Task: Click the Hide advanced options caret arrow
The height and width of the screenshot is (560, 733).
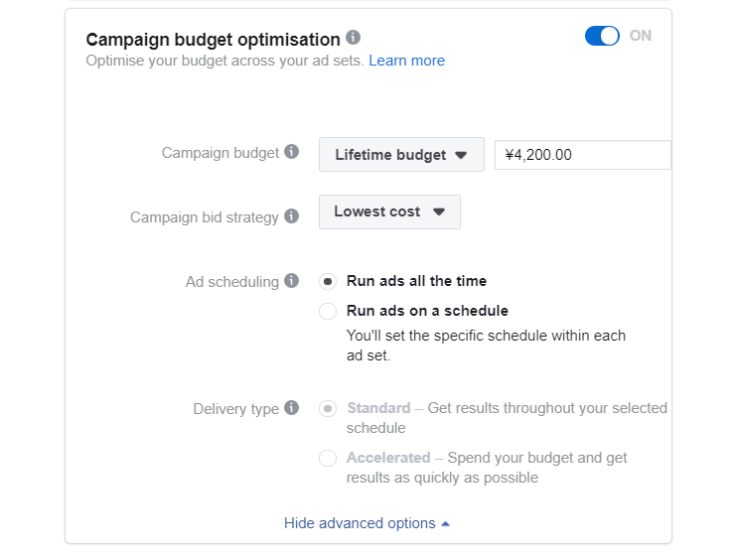Action: click(x=446, y=524)
